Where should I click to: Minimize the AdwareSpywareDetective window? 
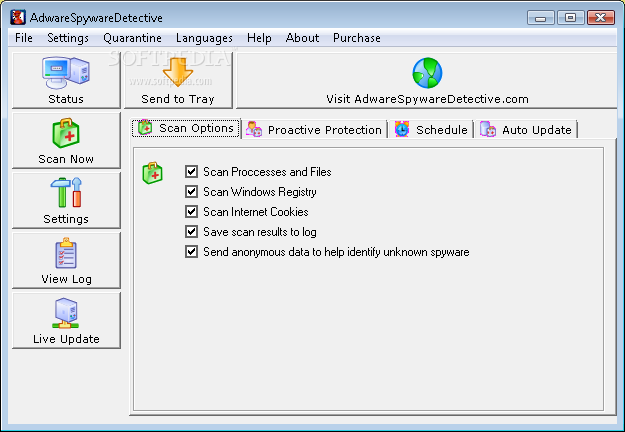(540, 18)
